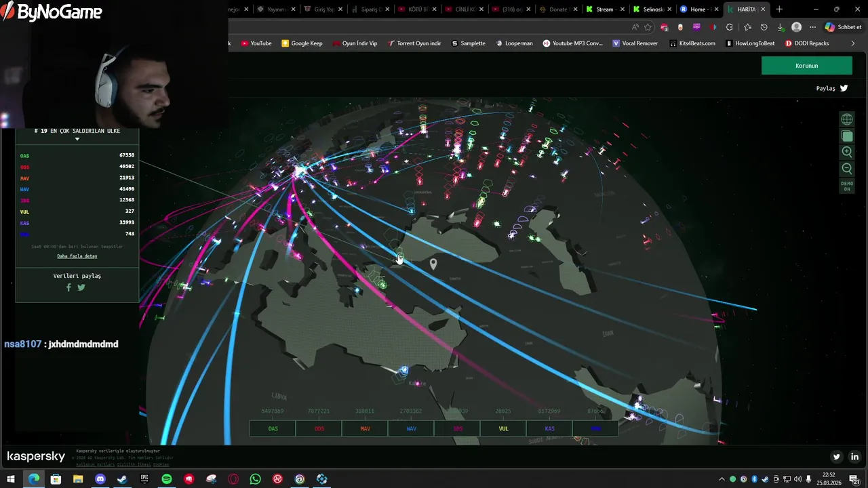This screenshot has height=488, width=868.
Task: Click the map location pin marker
Action: point(433,264)
